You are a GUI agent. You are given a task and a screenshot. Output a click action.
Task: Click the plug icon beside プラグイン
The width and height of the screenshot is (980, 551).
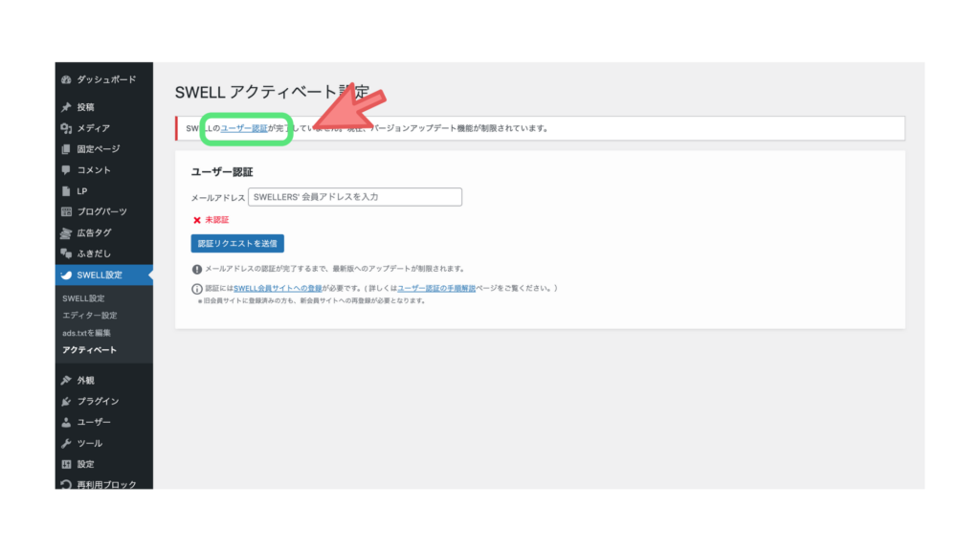click(66, 401)
